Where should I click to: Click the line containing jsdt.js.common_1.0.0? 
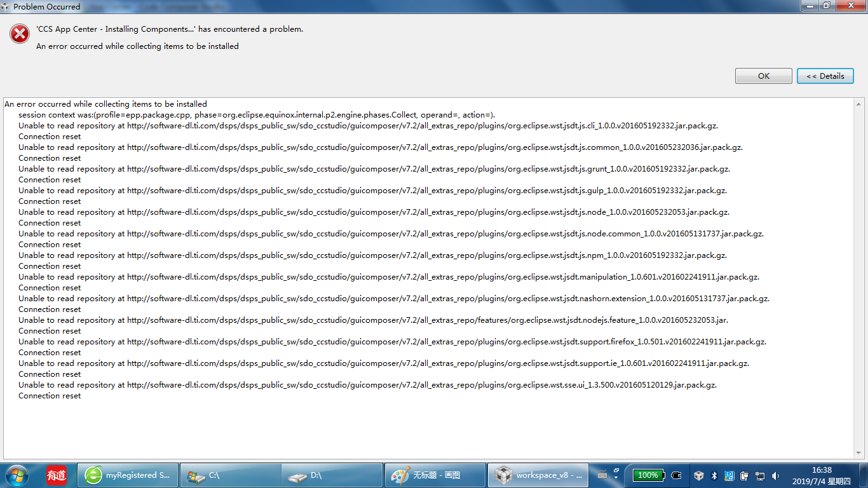click(x=381, y=147)
